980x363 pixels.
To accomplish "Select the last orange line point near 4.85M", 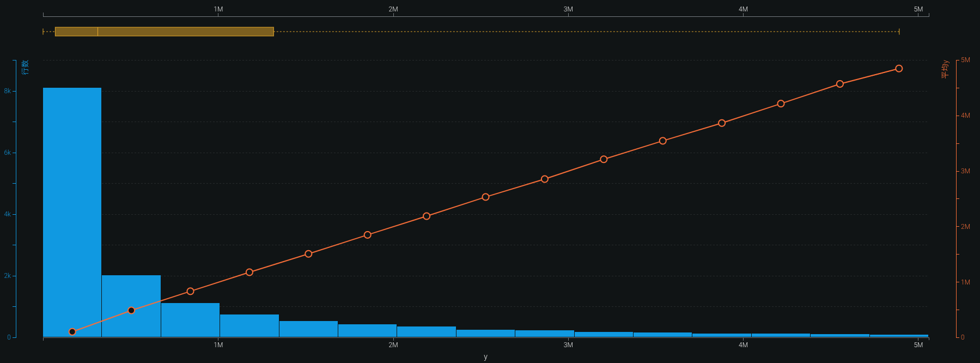I will pyautogui.click(x=899, y=69).
